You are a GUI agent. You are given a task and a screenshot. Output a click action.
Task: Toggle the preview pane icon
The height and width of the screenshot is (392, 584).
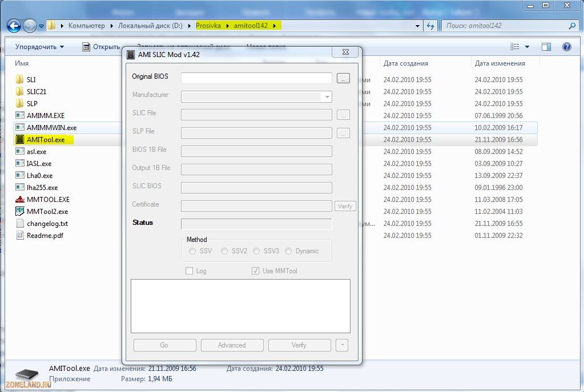point(546,47)
